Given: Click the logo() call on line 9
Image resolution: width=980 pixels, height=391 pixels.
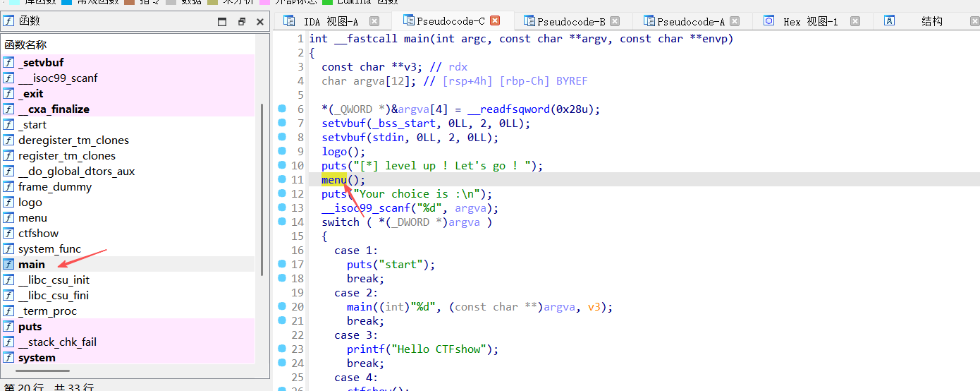Looking at the screenshot, I should coord(333,151).
